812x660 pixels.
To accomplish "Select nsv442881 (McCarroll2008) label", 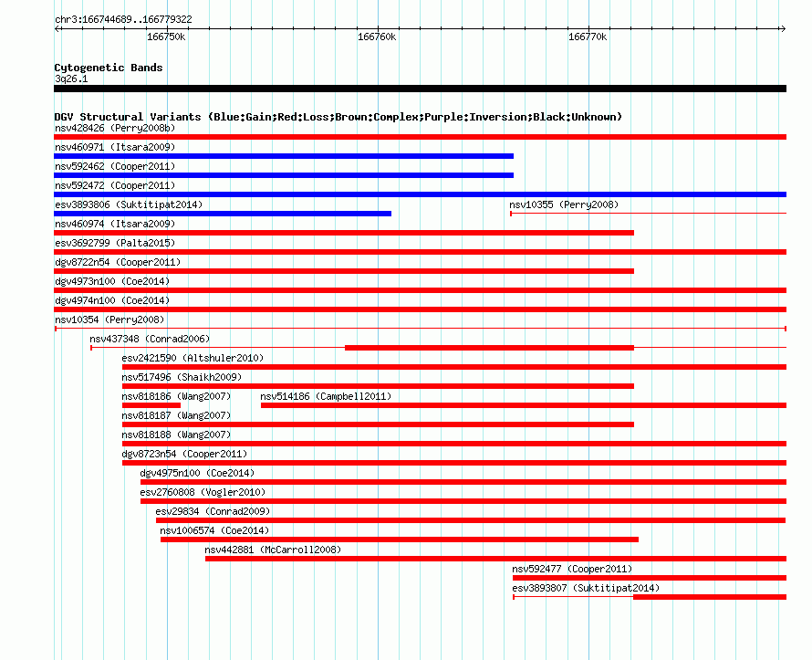I will (273, 550).
